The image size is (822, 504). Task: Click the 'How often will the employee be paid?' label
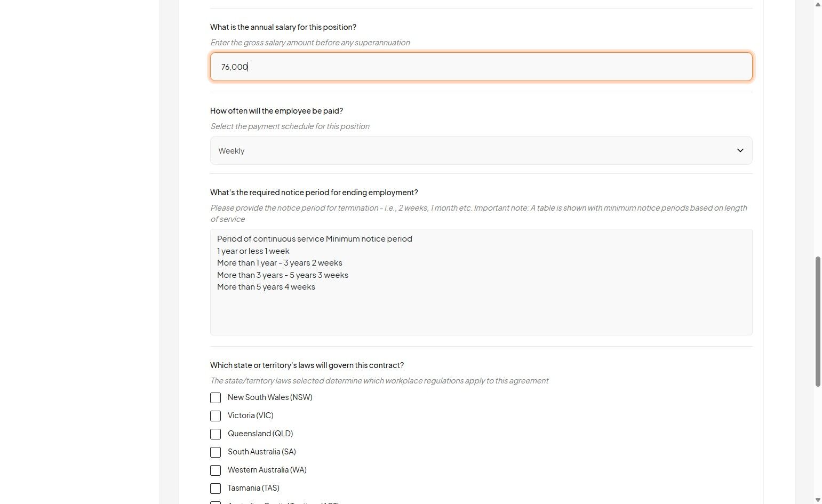(276, 111)
